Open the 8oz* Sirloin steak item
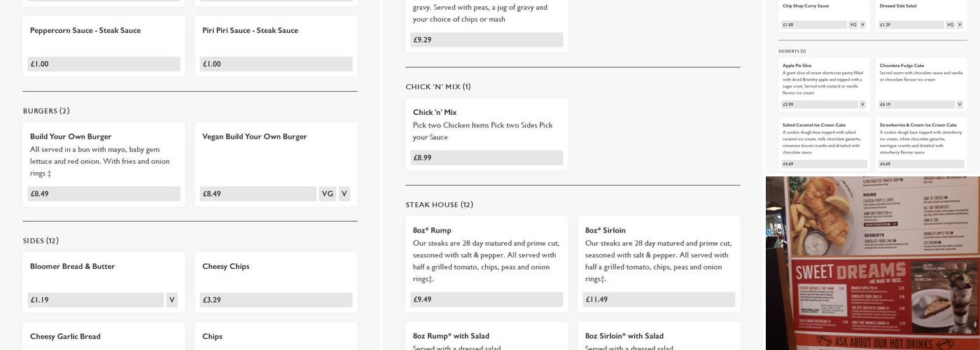 (605, 230)
